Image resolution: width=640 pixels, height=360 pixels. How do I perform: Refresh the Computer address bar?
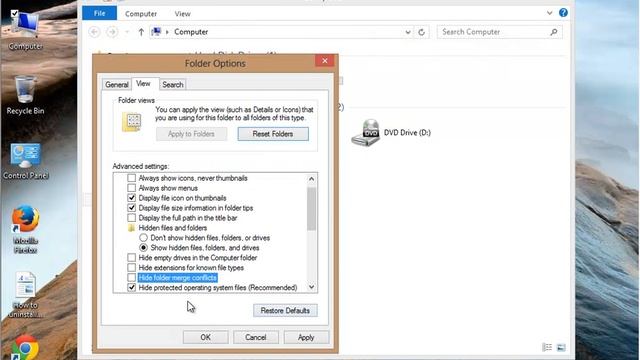pyautogui.click(x=422, y=32)
